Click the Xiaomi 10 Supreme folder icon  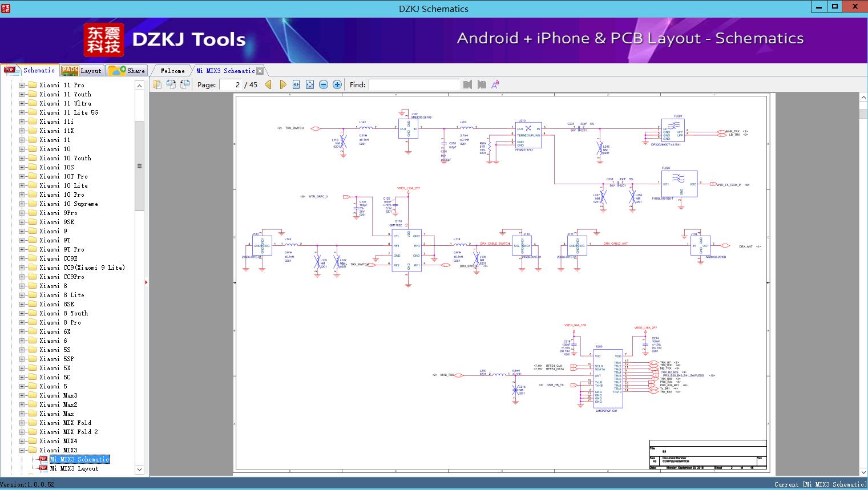click(33, 204)
